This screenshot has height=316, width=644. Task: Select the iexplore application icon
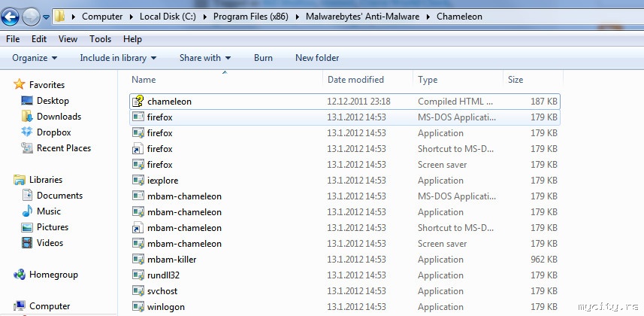[x=138, y=181]
